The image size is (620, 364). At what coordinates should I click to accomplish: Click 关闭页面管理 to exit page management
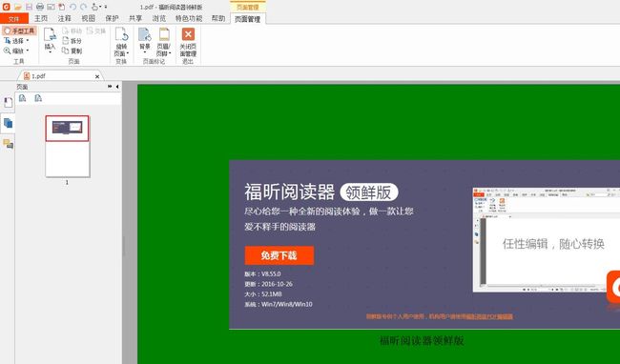coord(188,42)
